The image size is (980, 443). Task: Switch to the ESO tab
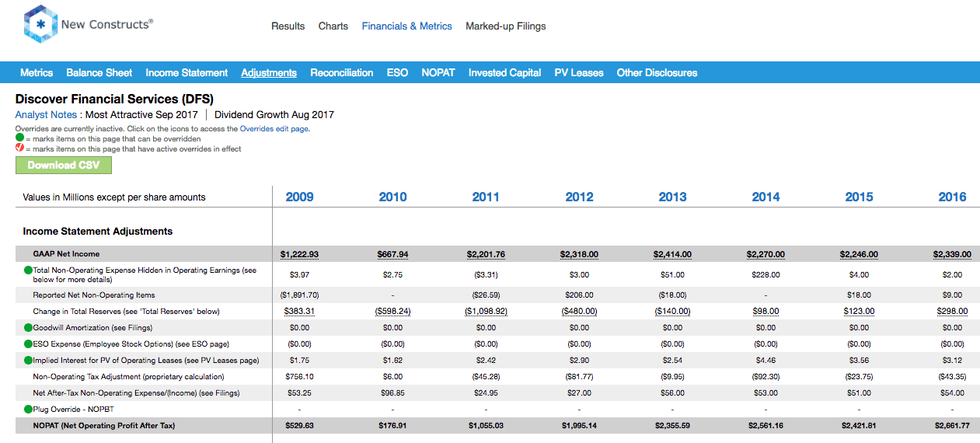click(397, 72)
